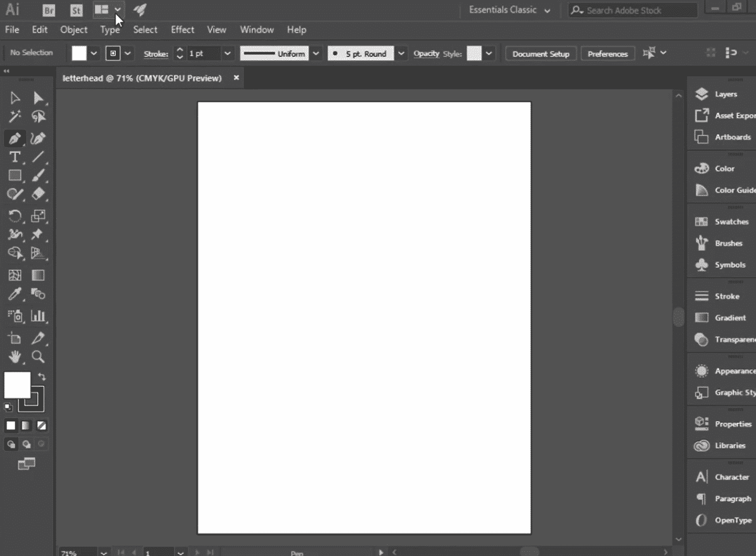Expand the graphic Style dropdown
Image resolution: width=756 pixels, height=556 pixels.
coord(489,53)
